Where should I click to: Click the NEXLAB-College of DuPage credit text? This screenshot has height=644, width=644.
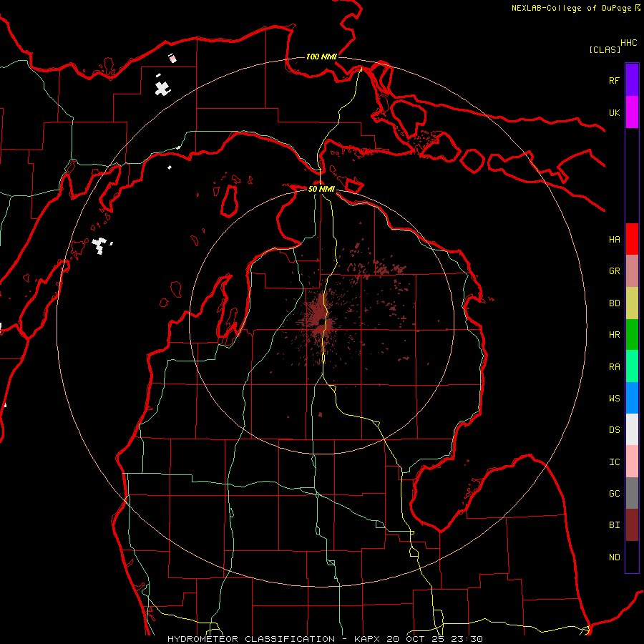(571, 8)
